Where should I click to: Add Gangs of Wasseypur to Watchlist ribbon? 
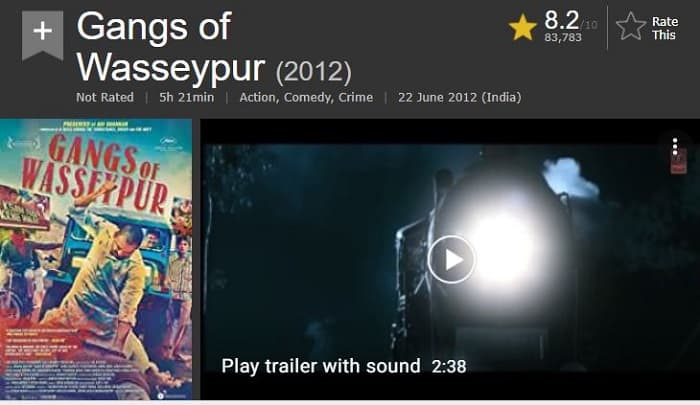tap(42, 35)
